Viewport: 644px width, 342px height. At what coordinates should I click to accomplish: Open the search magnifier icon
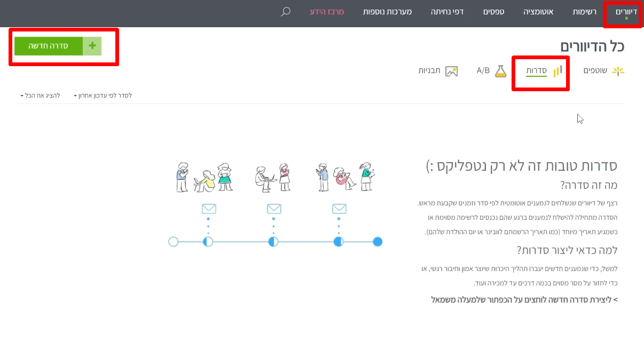(x=286, y=11)
